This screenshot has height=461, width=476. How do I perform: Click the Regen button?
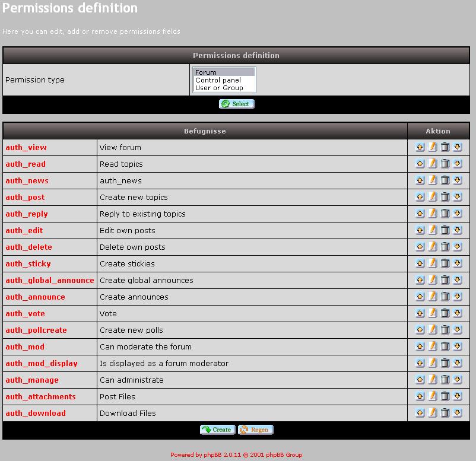tap(256, 430)
